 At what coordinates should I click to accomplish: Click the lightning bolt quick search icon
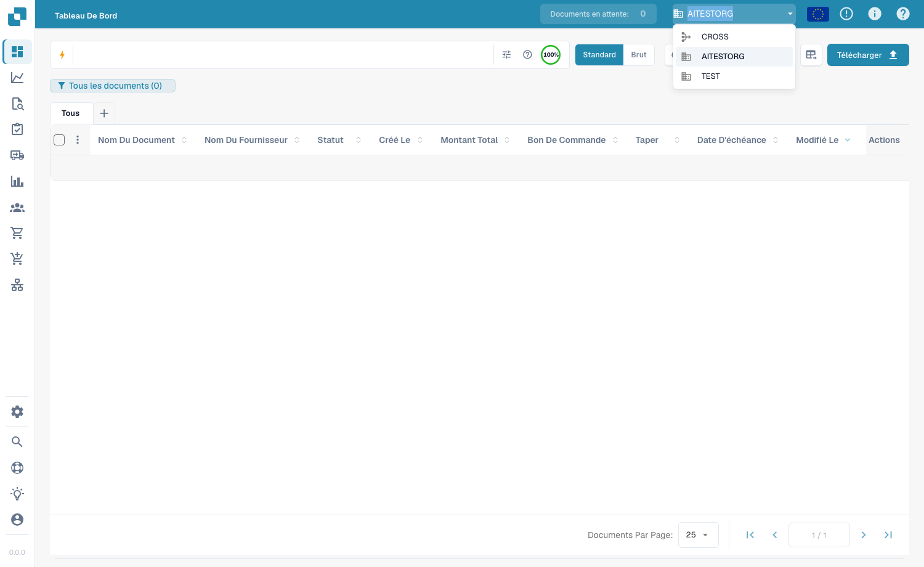click(x=62, y=55)
